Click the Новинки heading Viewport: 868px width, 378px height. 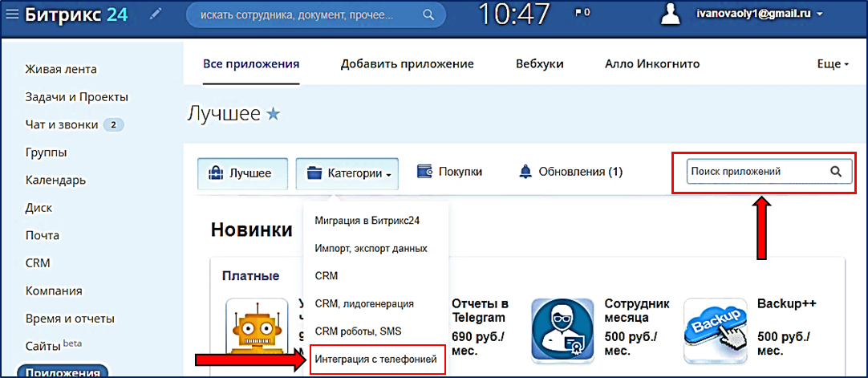click(x=252, y=230)
